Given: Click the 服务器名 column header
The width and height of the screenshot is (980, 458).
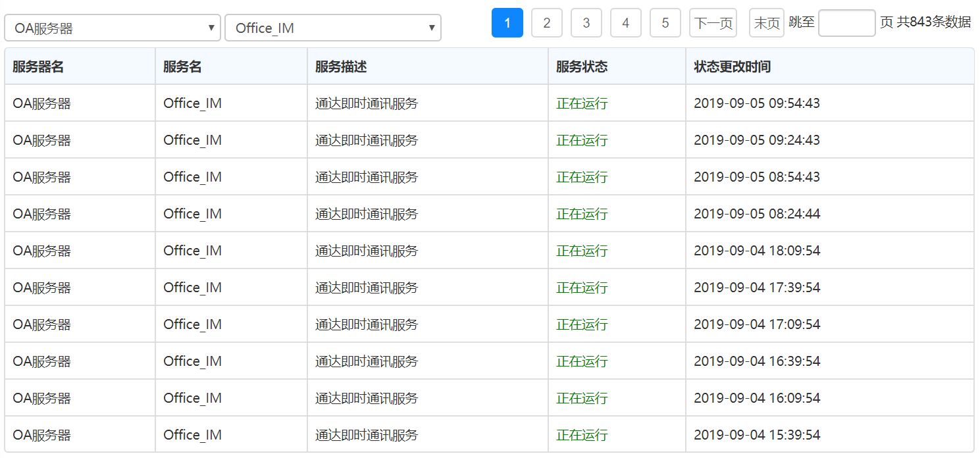Looking at the screenshot, I should (38, 66).
